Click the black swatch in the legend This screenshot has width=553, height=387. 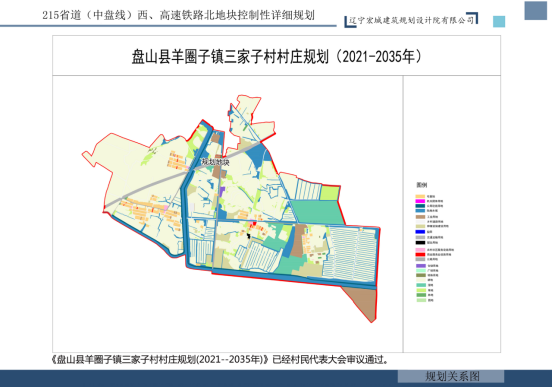420,242
